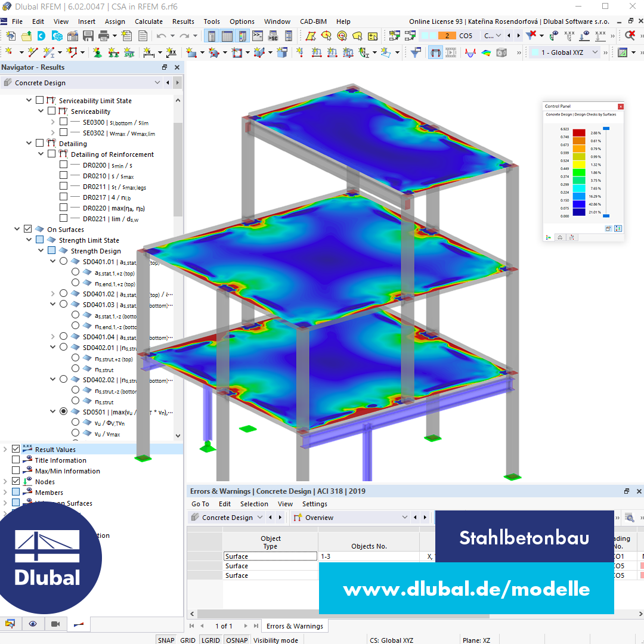Click the result diagram curve icon

coord(470,52)
